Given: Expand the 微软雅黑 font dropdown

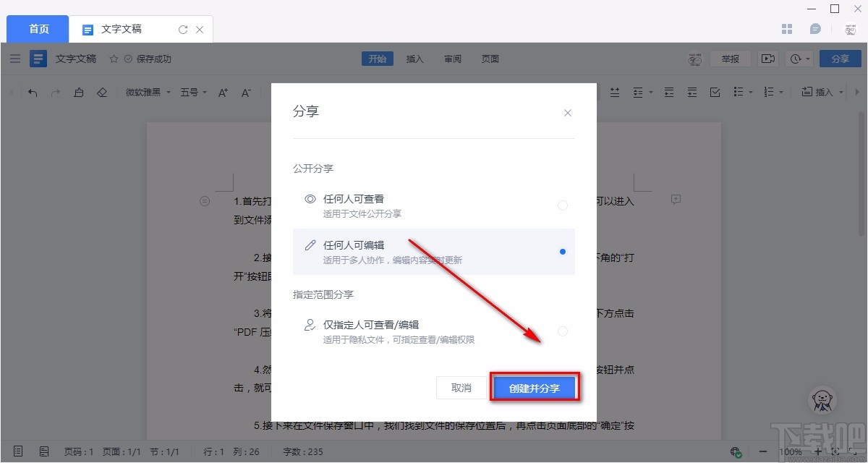Looking at the screenshot, I should pyautogui.click(x=148, y=93).
